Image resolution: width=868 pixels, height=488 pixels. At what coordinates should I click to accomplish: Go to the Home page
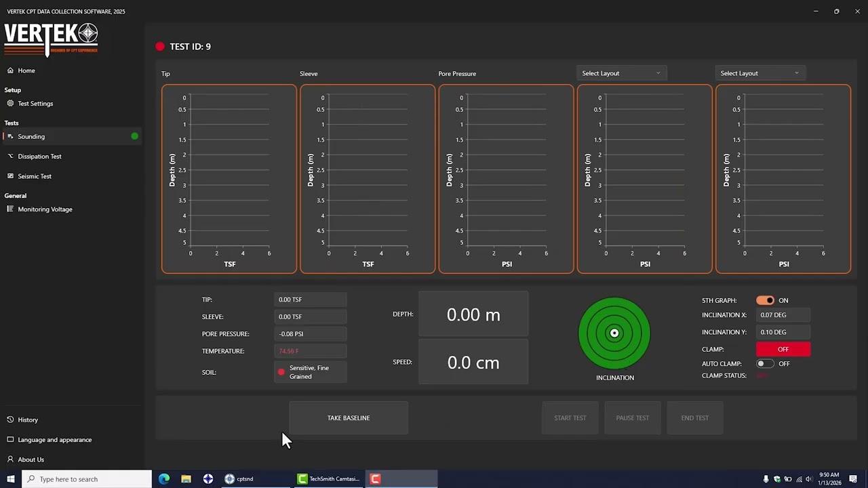pyautogui.click(x=26, y=70)
